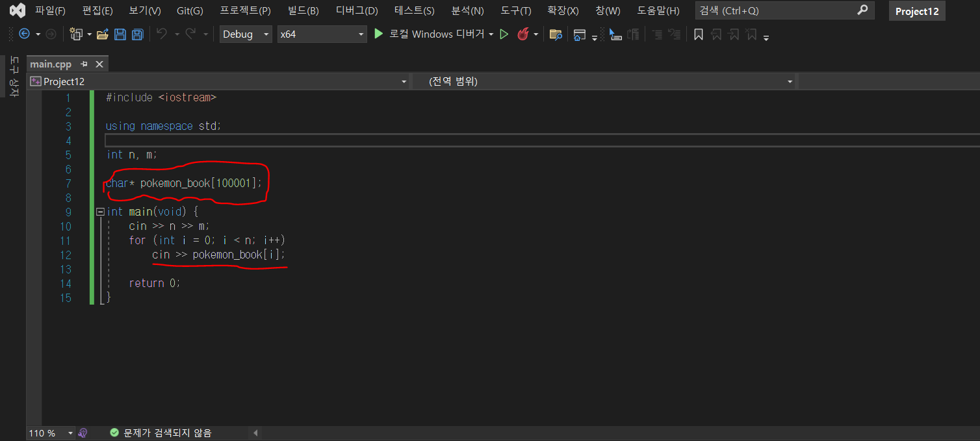Expand the Hot Reload options dropdown arrow
The width and height of the screenshot is (980, 441).
coord(536,34)
